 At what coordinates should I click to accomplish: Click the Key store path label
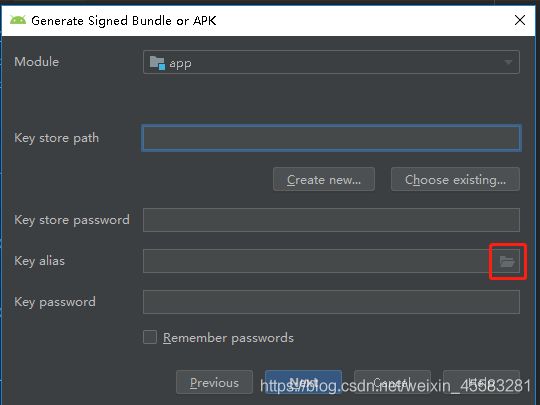click(x=56, y=138)
